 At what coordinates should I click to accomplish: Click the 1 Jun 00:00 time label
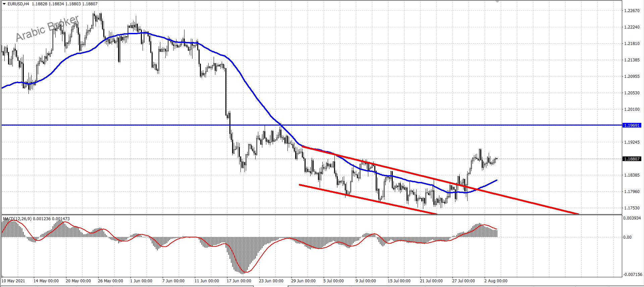tap(141, 281)
